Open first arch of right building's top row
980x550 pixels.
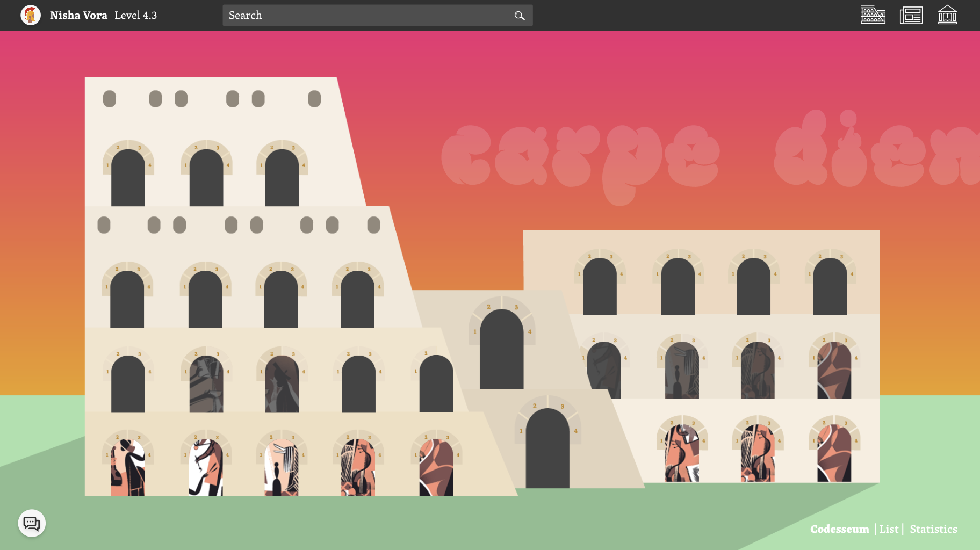pos(600,286)
